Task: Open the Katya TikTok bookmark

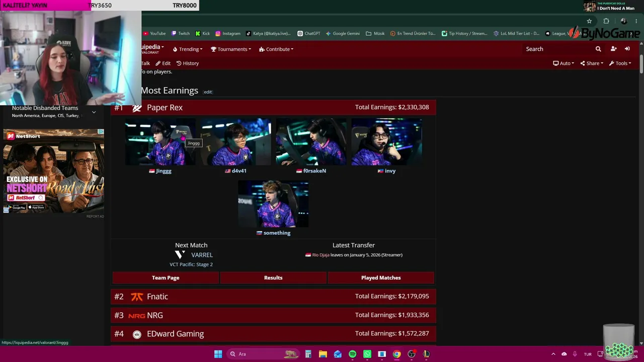Action: pos(268,34)
